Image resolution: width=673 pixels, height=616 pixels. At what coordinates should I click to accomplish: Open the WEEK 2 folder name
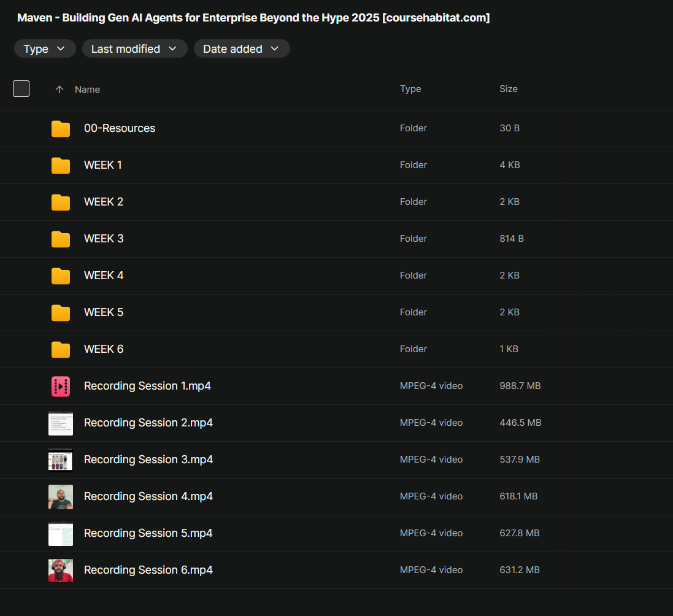[104, 202]
